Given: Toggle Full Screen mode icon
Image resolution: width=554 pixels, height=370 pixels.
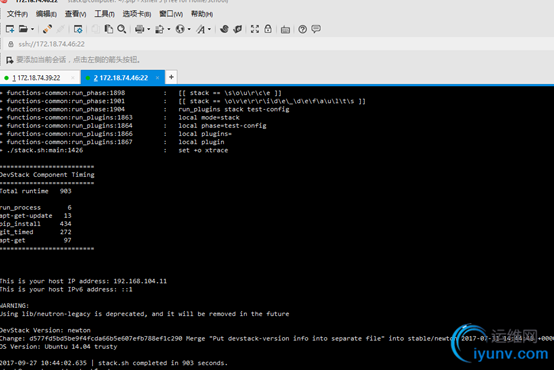Looking at the screenshot, I should point(255,29).
